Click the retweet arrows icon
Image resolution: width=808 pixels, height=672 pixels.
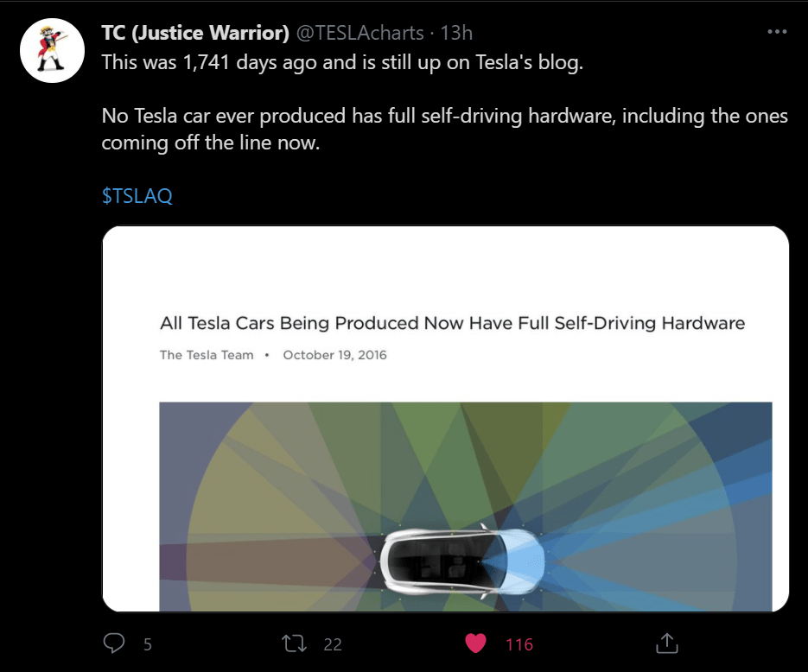click(296, 643)
